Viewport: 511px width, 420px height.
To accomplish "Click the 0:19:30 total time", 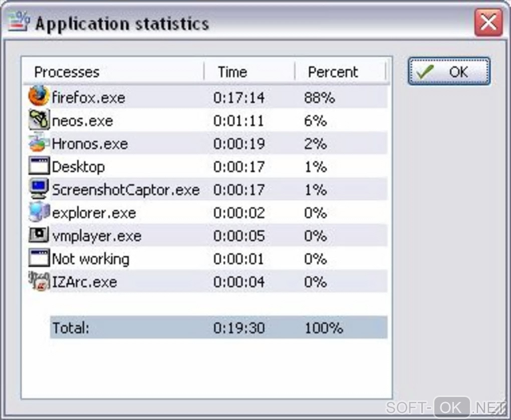I will click(239, 328).
